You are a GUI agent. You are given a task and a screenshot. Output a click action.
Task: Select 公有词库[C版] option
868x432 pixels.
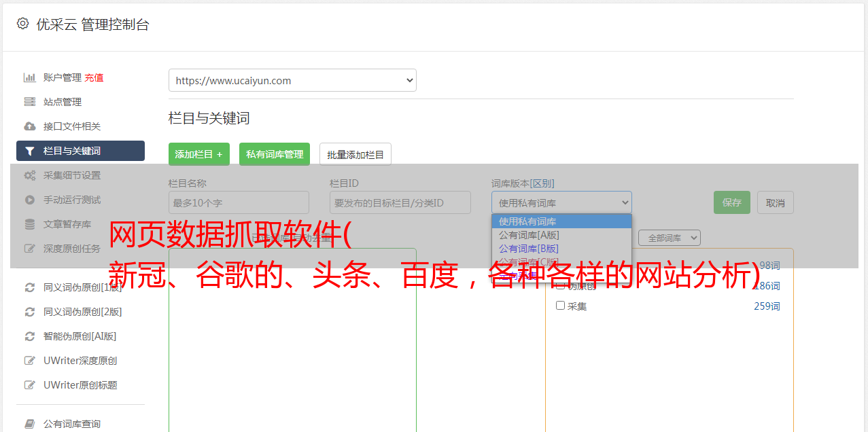coord(561,262)
